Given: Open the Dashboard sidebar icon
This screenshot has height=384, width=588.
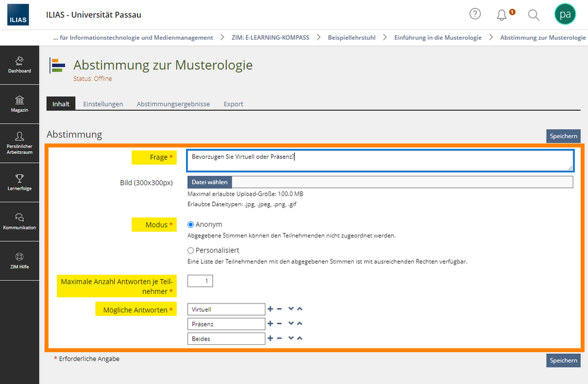Looking at the screenshot, I should (x=20, y=65).
